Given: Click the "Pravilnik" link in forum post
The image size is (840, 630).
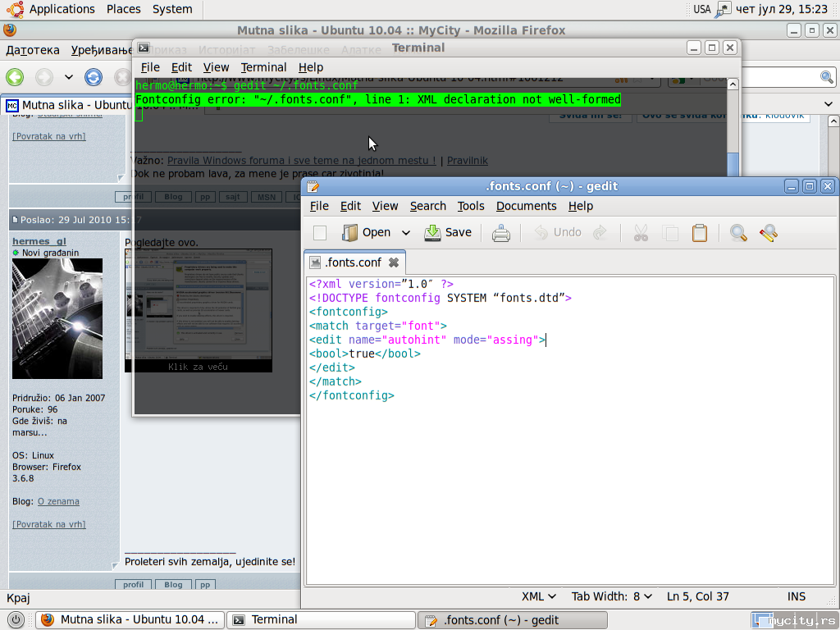Looking at the screenshot, I should point(467,161).
